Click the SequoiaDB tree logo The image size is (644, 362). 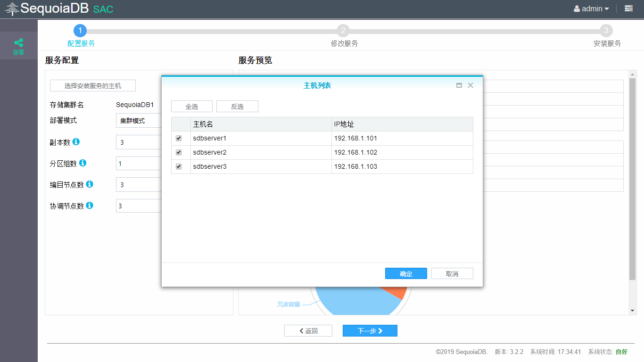[12, 8]
